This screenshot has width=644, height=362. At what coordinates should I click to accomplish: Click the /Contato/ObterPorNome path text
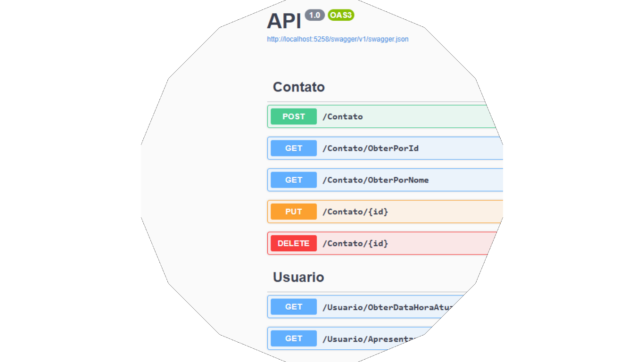tap(376, 180)
